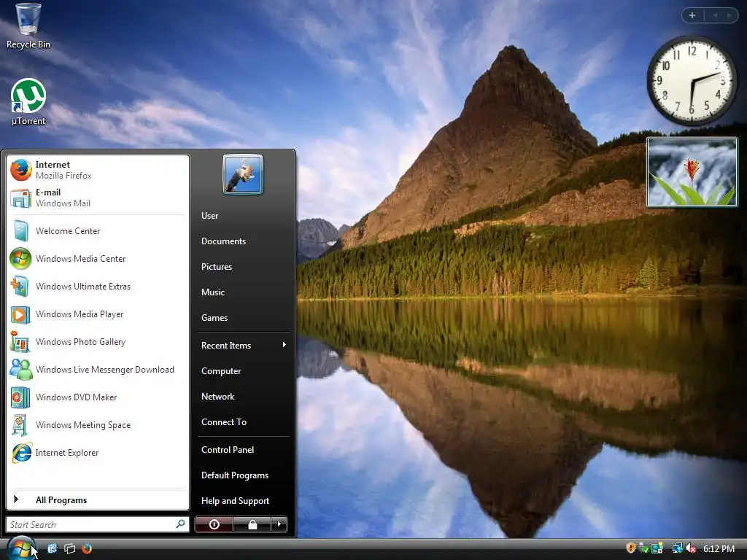747x560 pixels.
Task: Click the analog clock gadget
Action: pyautogui.click(x=692, y=80)
